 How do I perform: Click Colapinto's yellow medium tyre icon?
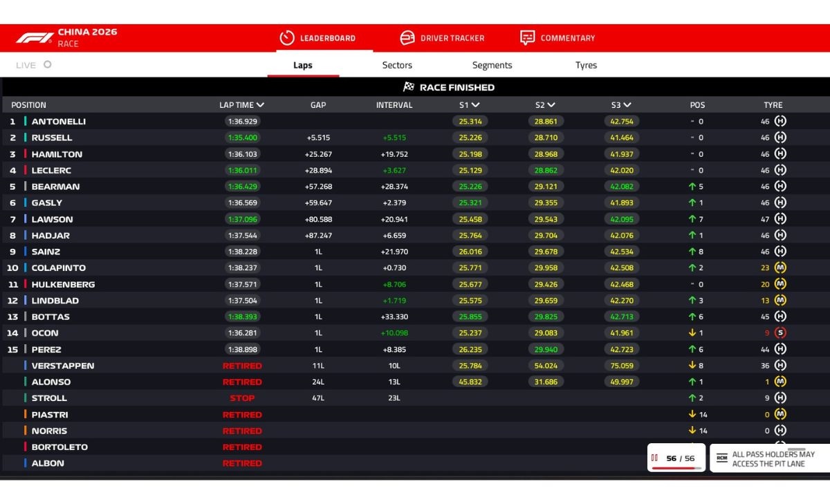[780, 268]
